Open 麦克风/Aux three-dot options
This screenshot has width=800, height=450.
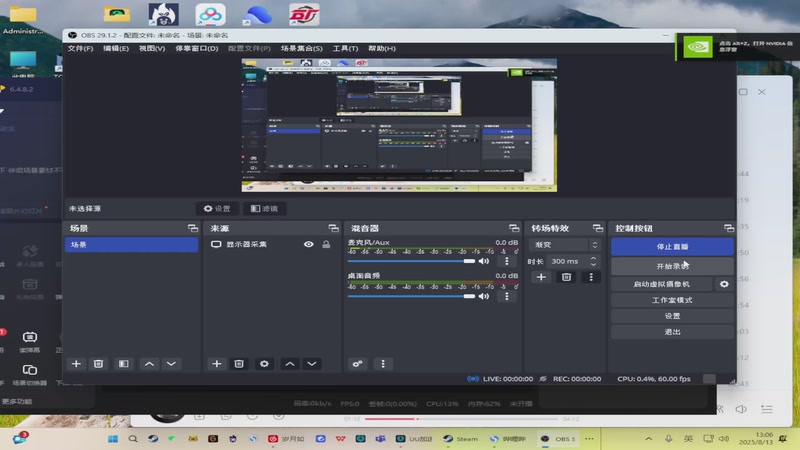coord(507,261)
